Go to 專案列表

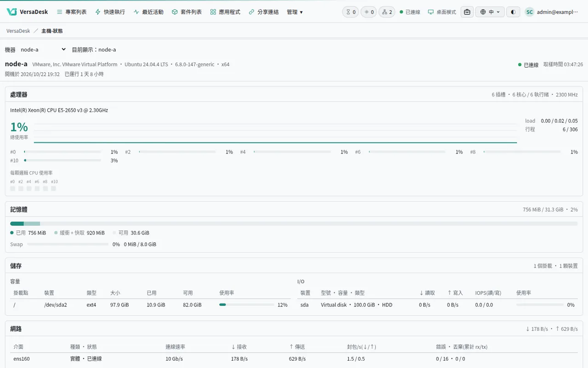72,12
